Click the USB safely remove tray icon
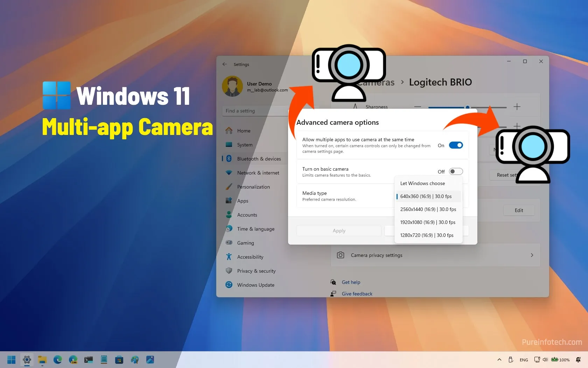 (511, 360)
